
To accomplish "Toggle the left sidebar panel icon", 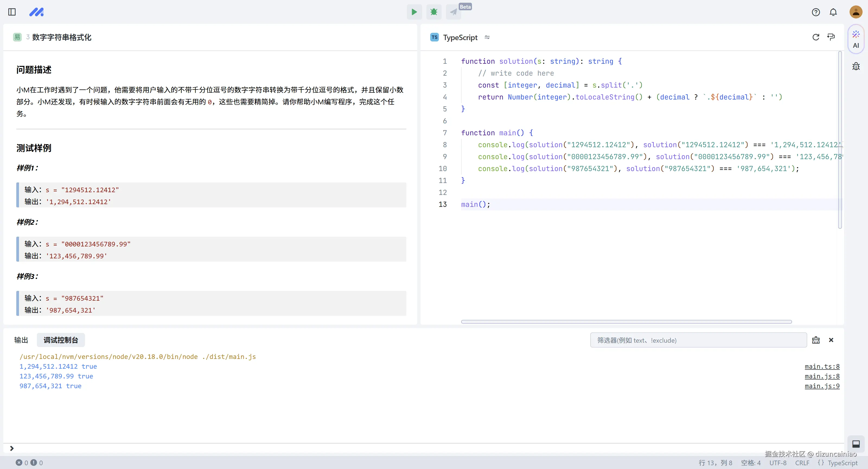I will click(12, 12).
